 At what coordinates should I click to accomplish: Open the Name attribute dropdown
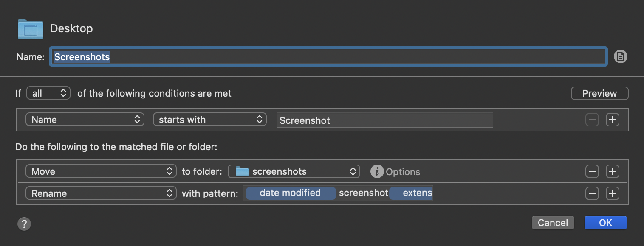pos(85,120)
